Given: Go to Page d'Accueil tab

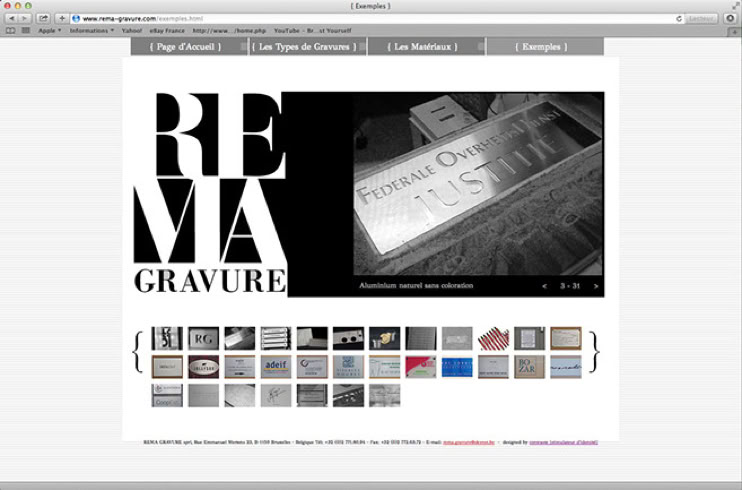Looking at the screenshot, I should 186,46.
